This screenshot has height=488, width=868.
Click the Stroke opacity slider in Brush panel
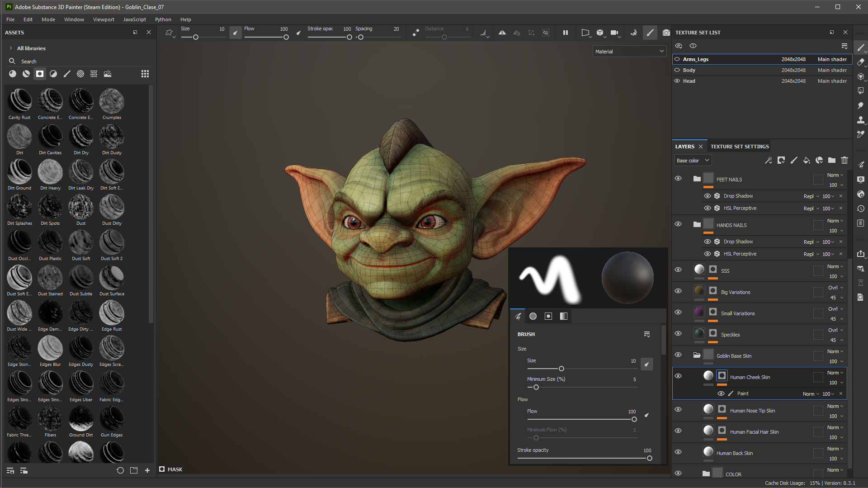(x=583, y=458)
